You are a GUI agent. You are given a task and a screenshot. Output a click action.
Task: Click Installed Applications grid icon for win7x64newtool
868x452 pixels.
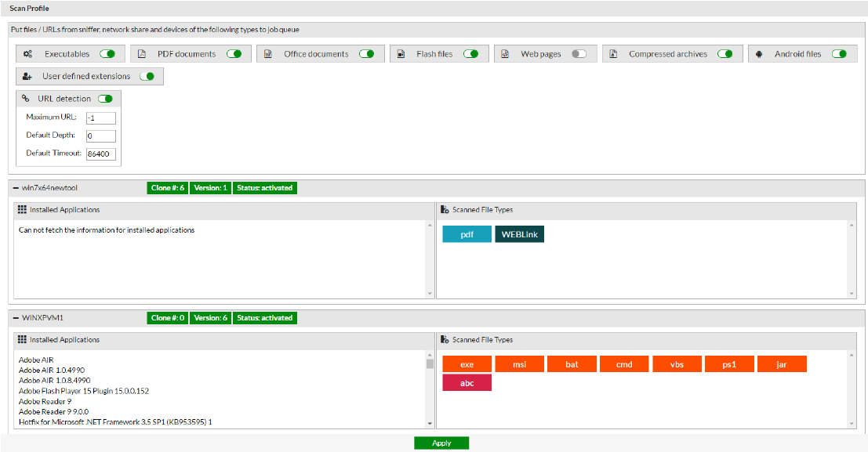click(x=22, y=210)
